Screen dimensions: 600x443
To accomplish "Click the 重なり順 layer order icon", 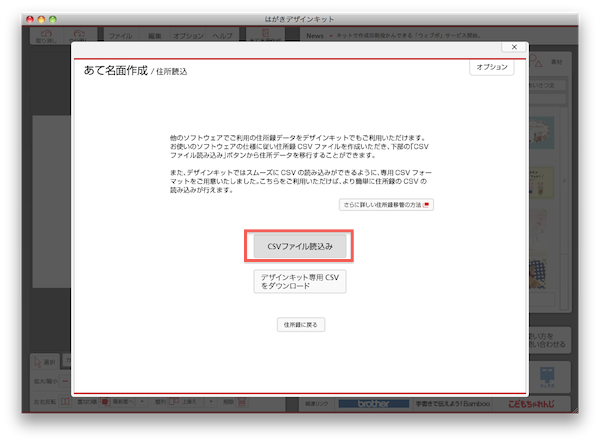I will click(x=105, y=402).
